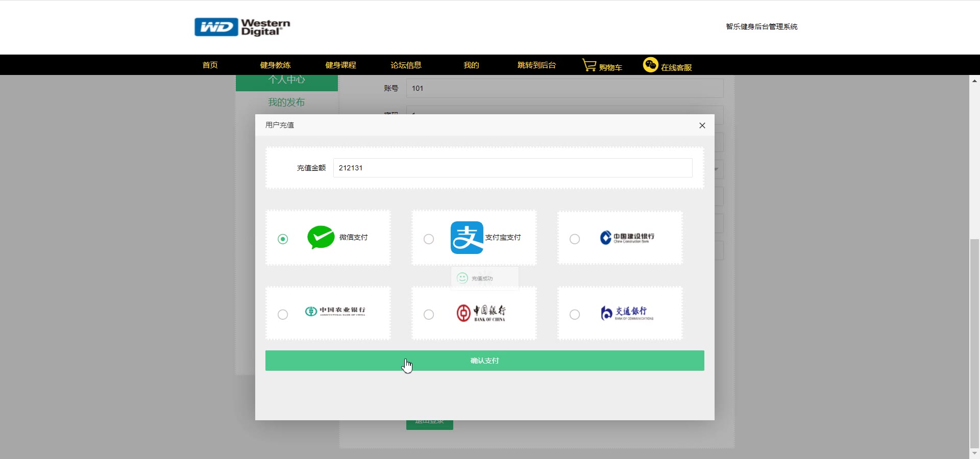Image resolution: width=980 pixels, height=459 pixels.
Task: Select the 中国银行 radio button
Action: pyautogui.click(x=429, y=315)
